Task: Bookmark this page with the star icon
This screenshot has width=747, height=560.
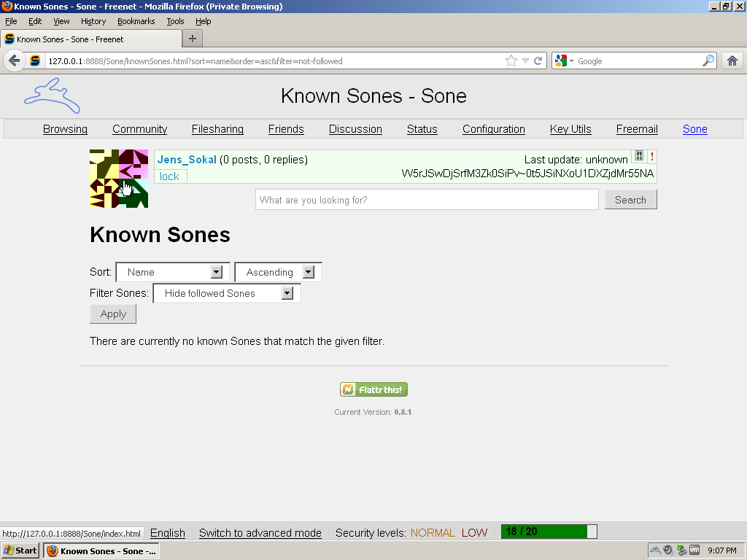Action: point(511,61)
